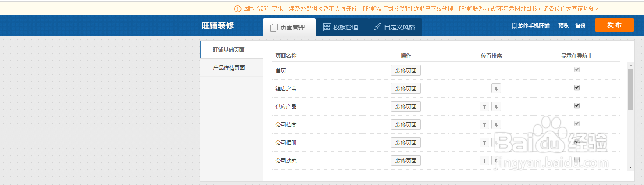Click the 首页 page name
The width and height of the screenshot is (644, 185).
tap(281, 70)
